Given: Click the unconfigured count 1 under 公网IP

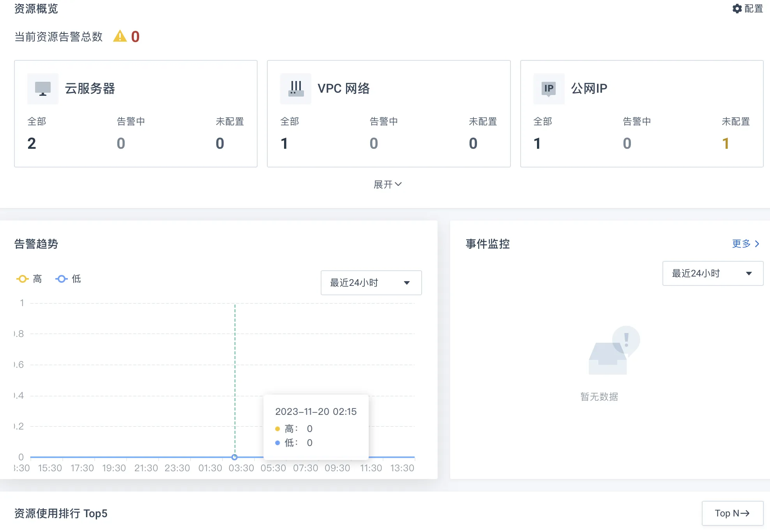Looking at the screenshot, I should click(x=726, y=143).
